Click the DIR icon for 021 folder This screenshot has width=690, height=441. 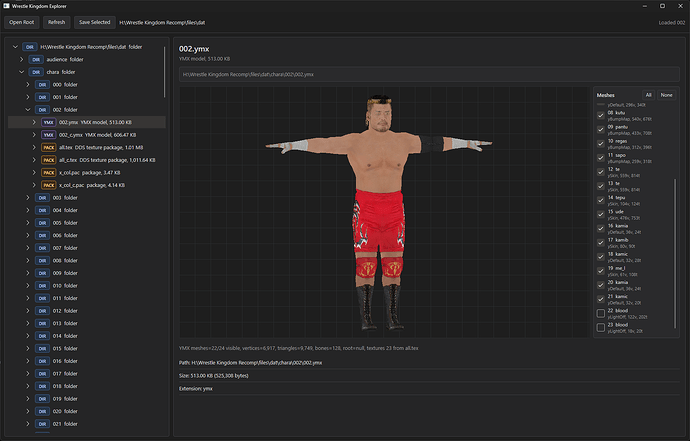click(x=42, y=424)
